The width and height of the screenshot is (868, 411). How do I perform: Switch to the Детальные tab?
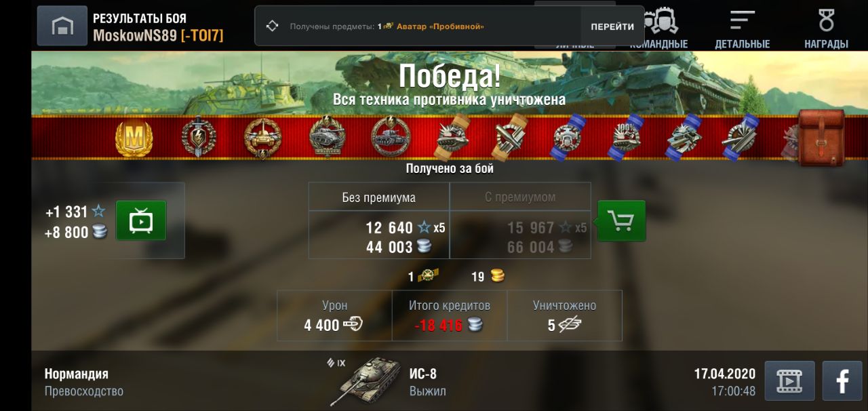(x=743, y=28)
